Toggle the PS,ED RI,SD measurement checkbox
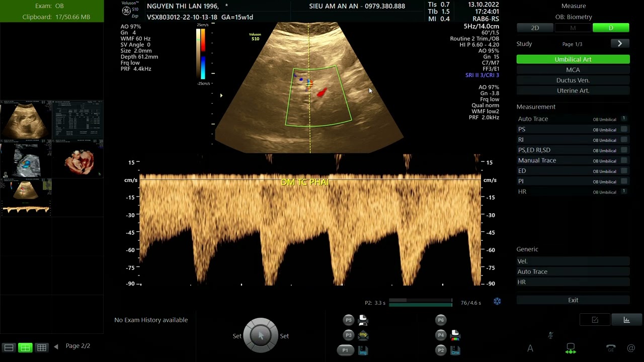The height and width of the screenshot is (362, 644). tap(624, 150)
